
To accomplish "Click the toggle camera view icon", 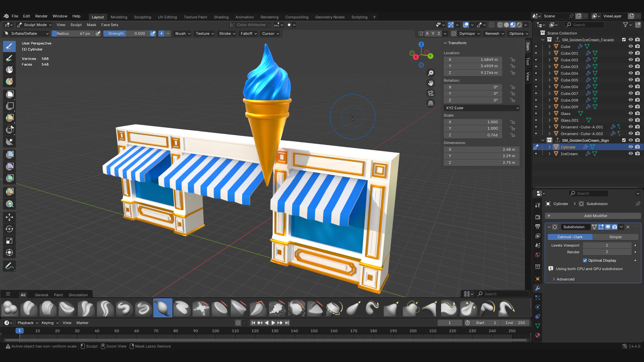I will [431, 93].
